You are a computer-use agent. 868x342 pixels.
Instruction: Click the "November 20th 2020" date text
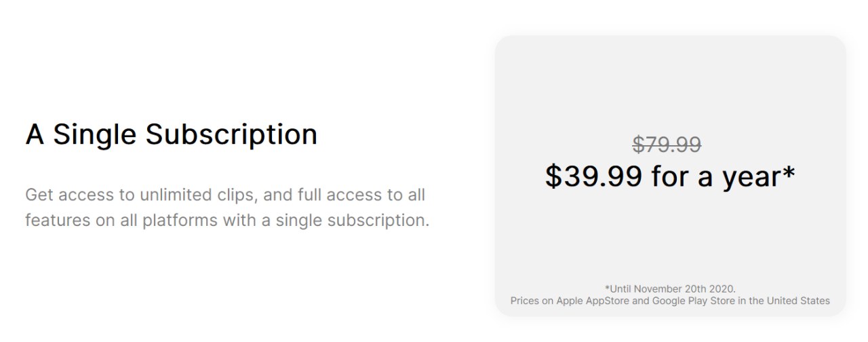(686, 288)
